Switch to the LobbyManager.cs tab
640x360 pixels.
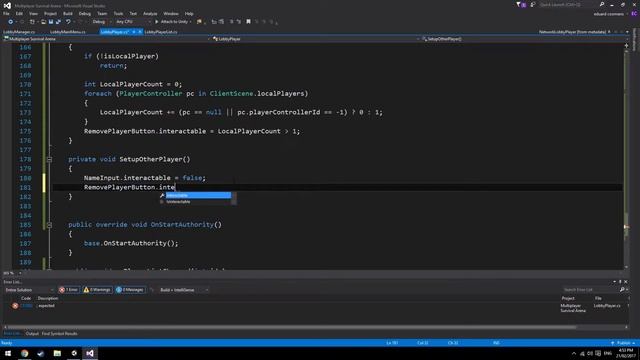pos(19,32)
